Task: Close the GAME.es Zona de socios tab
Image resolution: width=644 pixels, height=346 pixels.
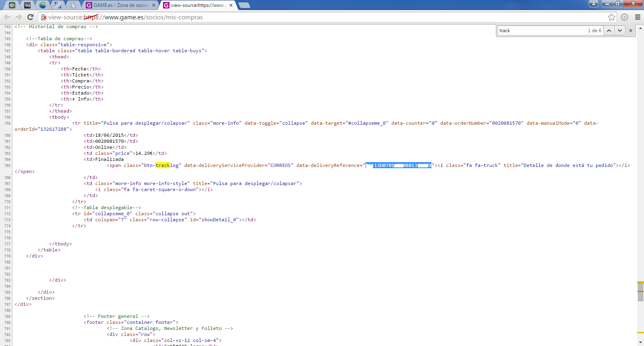Action: tap(154, 5)
